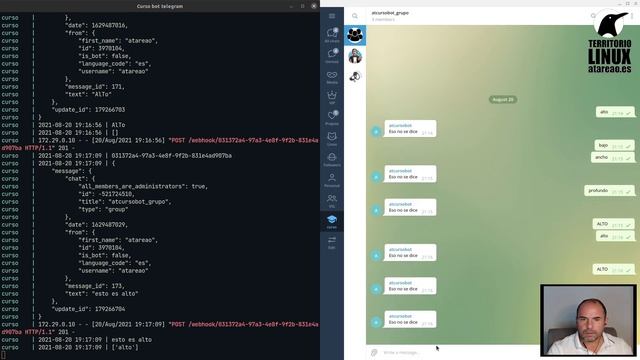Click the terminal title 'Curso bot telegram'
The height and width of the screenshot is (360, 640).
coord(160,6)
